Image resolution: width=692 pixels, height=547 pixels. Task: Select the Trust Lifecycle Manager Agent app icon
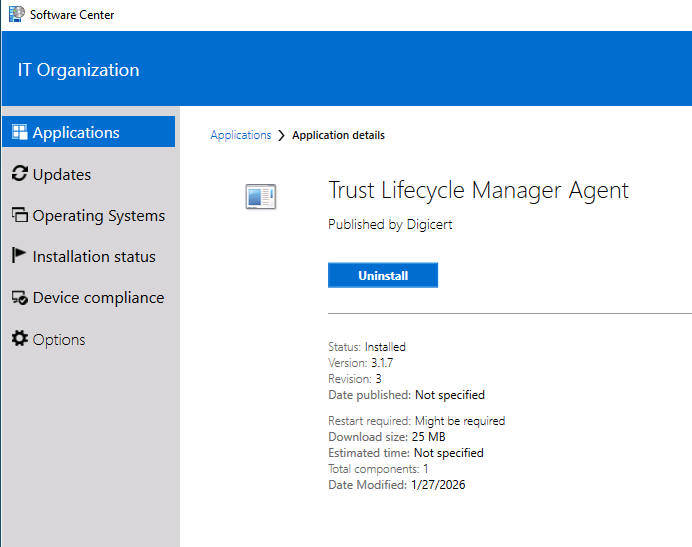point(260,197)
